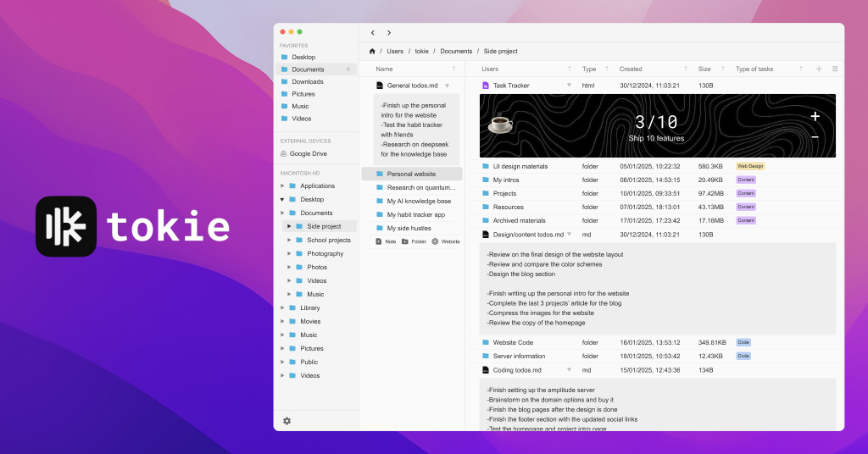
Task: Go back with the left arrow
Action: coord(373,33)
